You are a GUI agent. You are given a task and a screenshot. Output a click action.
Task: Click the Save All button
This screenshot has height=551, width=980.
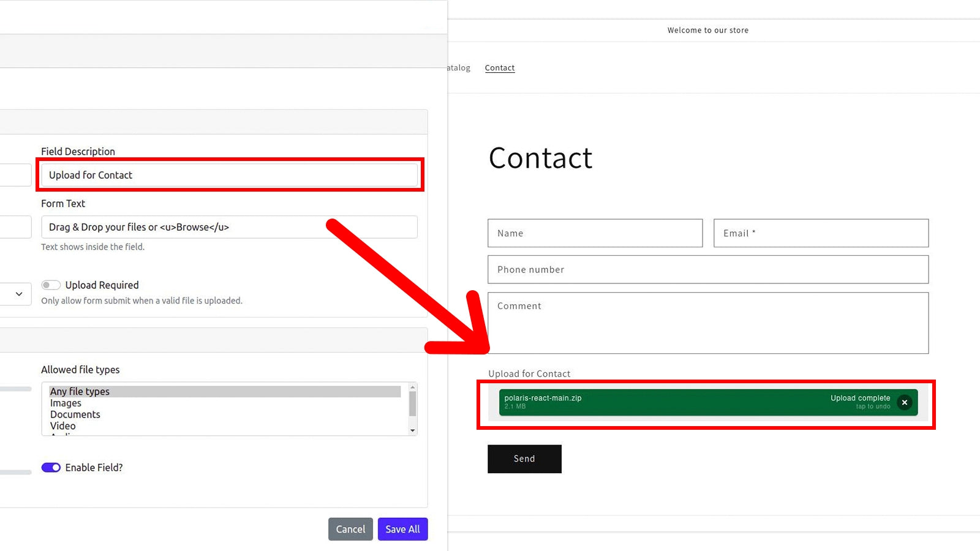pyautogui.click(x=402, y=529)
